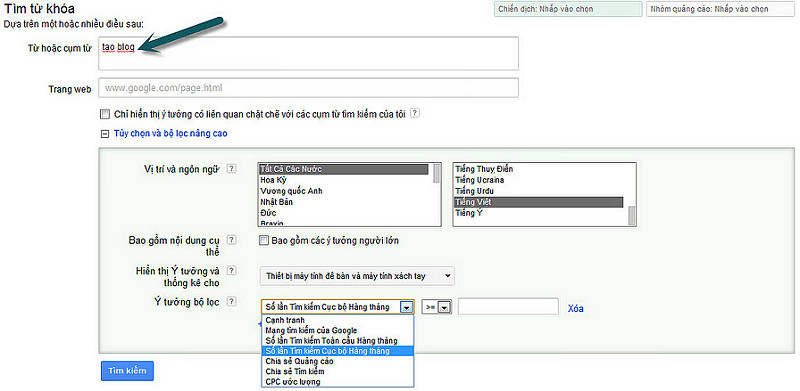Choose highlighted Số lần Tìm kiếm Cục bộ option

(x=337, y=351)
